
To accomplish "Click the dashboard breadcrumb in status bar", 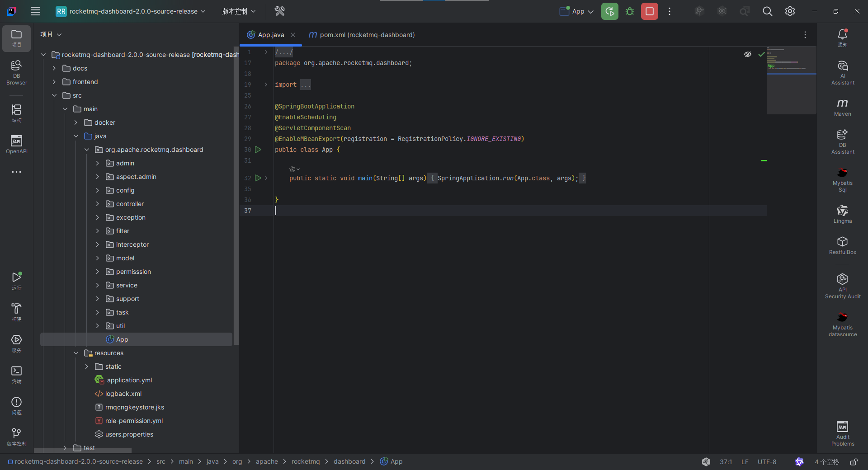I will tap(349, 461).
